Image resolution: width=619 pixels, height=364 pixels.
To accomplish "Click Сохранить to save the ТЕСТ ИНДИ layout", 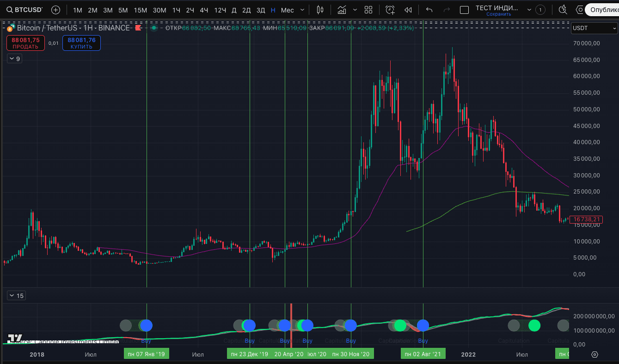I will (499, 14).
